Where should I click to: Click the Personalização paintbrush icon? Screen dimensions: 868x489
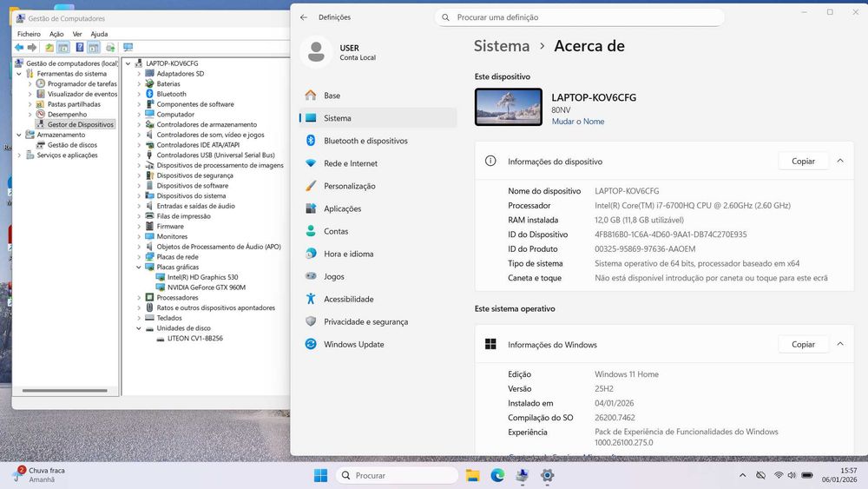[x=311, y=186]
